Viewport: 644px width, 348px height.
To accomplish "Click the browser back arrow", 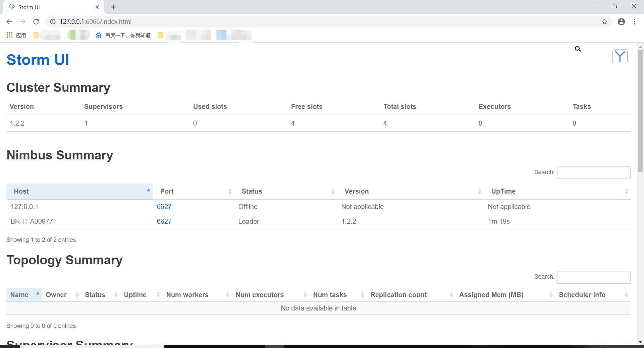I will click(9, 22).
